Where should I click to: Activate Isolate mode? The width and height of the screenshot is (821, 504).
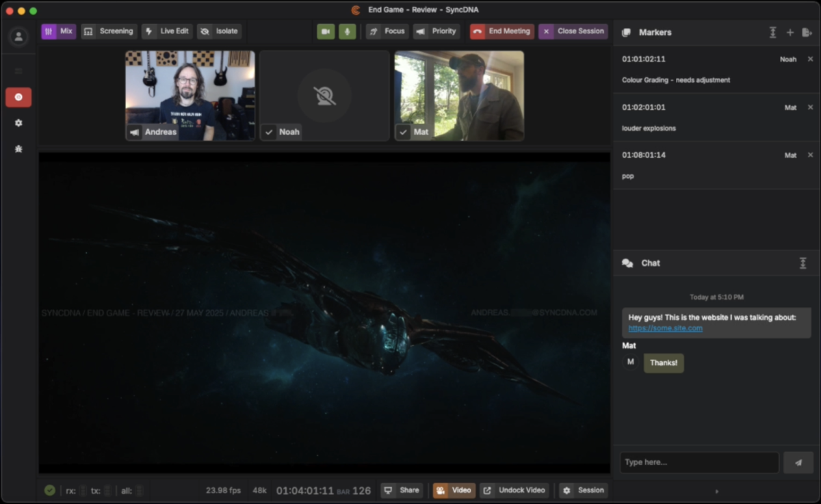click(x=219, y=31)
